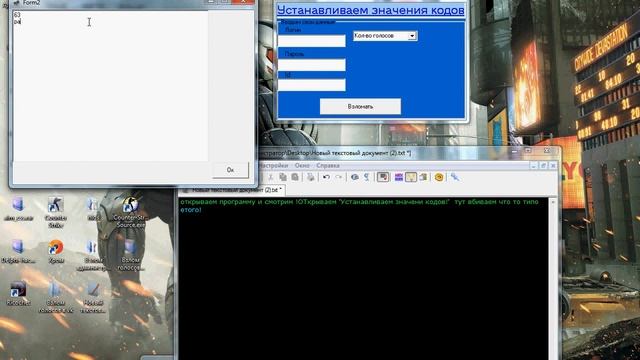Image resolution: width=640 pixels, height=360 pixels.
Task: Click the Устанавливаем значения кодов heading link
Action: click(x=371, y=10)
